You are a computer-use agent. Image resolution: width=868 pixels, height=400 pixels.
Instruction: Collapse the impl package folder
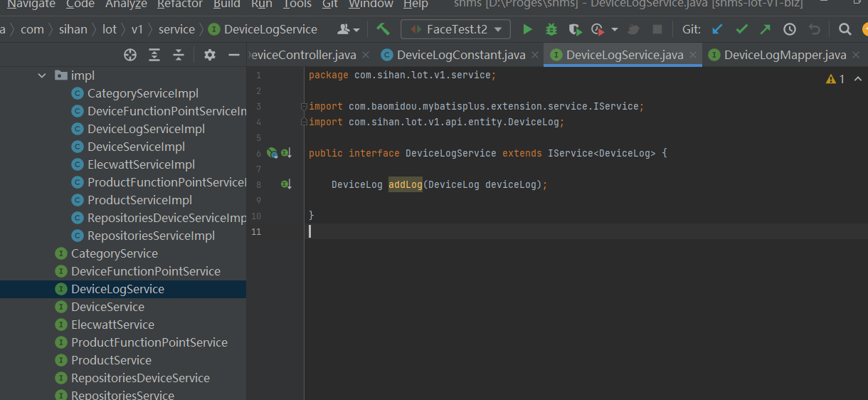point(42,75)
